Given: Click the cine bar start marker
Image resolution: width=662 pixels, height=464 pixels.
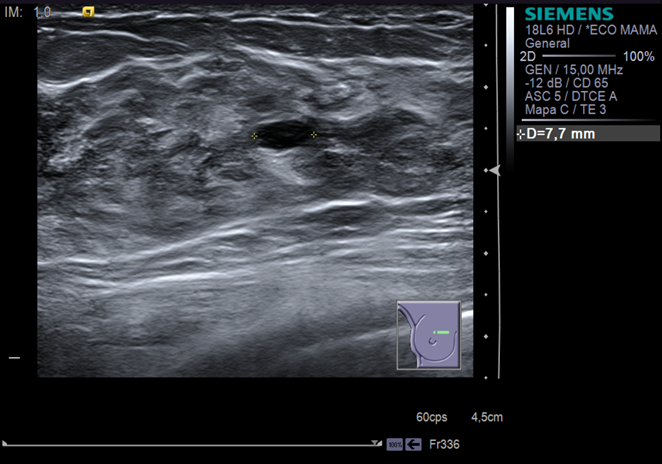Looking at the screenshot, I should [x=5, y=443].
